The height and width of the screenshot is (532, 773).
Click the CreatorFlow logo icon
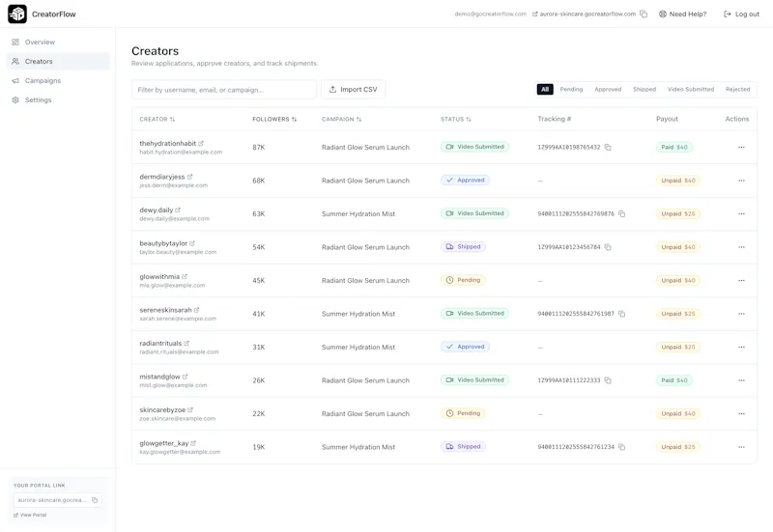coord(17,14)
